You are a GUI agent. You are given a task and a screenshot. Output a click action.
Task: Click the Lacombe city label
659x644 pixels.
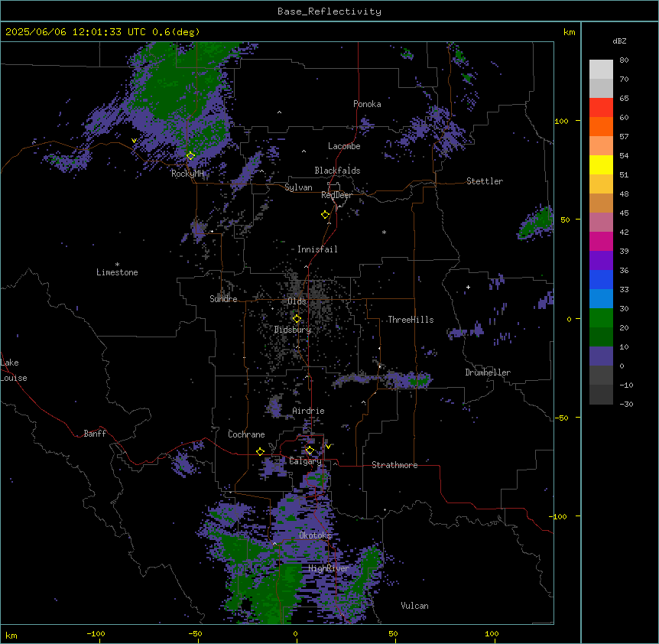point(344,146)
